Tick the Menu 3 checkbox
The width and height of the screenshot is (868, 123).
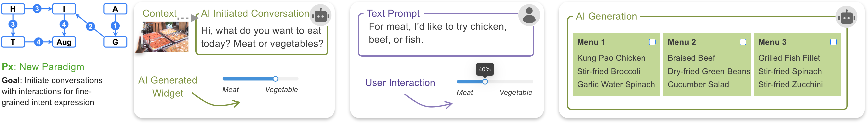833,42
